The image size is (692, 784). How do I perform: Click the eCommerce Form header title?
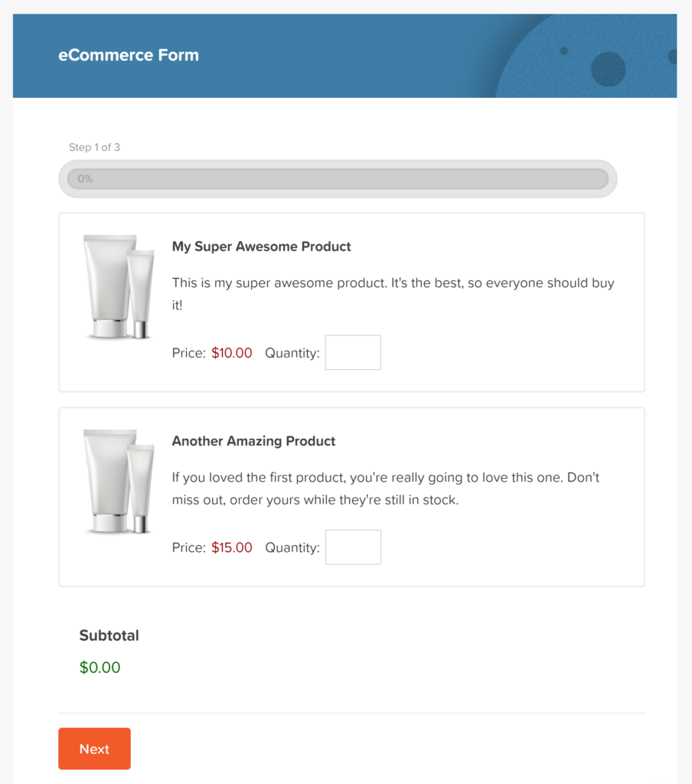[129, 55]
